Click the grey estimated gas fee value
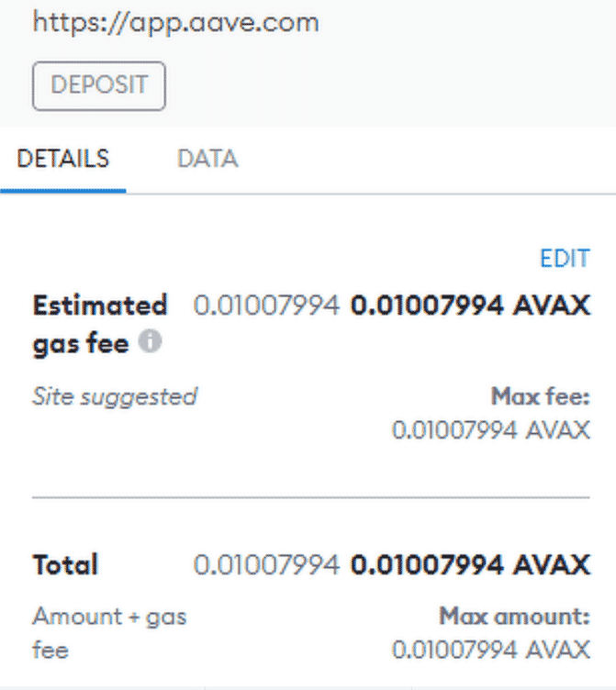This screenshot has width=616, height=690. (x=267, y=306)
